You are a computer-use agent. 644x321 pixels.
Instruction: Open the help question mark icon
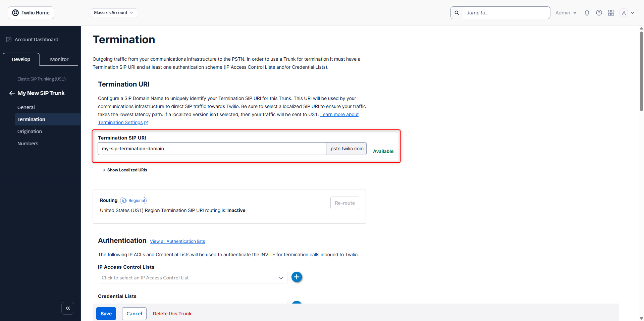599,13
